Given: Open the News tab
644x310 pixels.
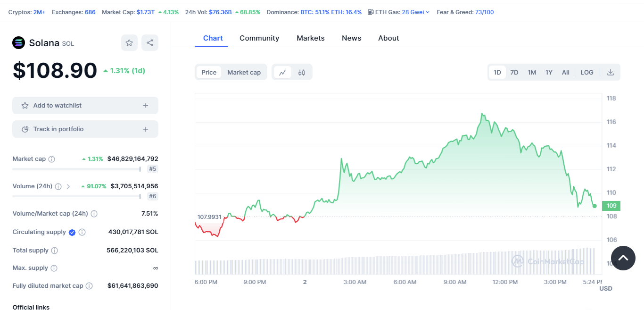Looking at the screenshot, I should (352, 38).
